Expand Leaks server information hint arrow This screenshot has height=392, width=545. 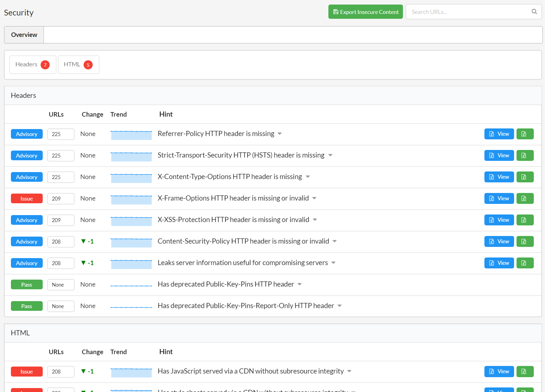tap(333, 263)
